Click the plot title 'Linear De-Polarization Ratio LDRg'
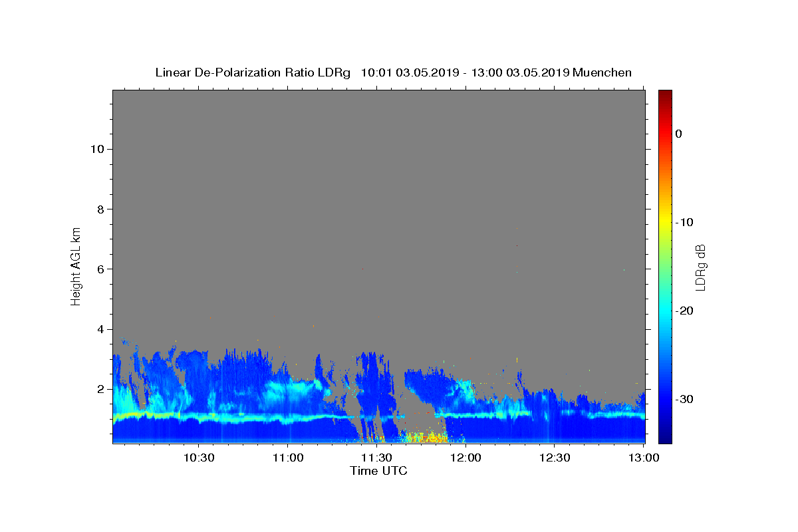 point(253,72)
